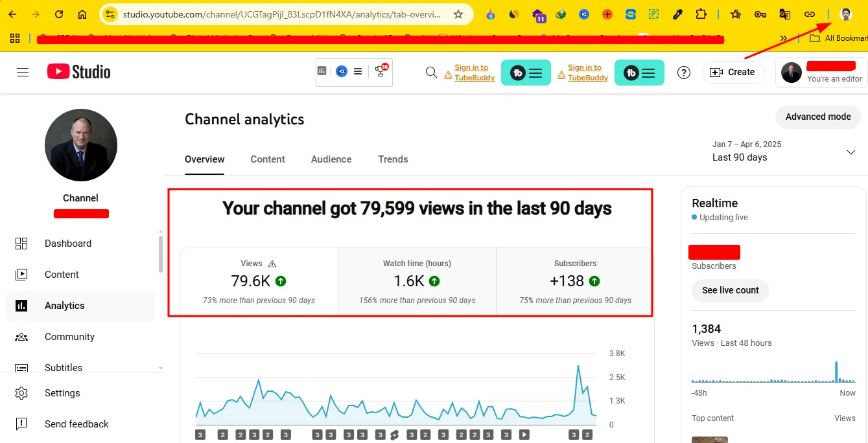Click the trophy icon with notification badge
The image size is (868, 443).
tap(381, 71)
